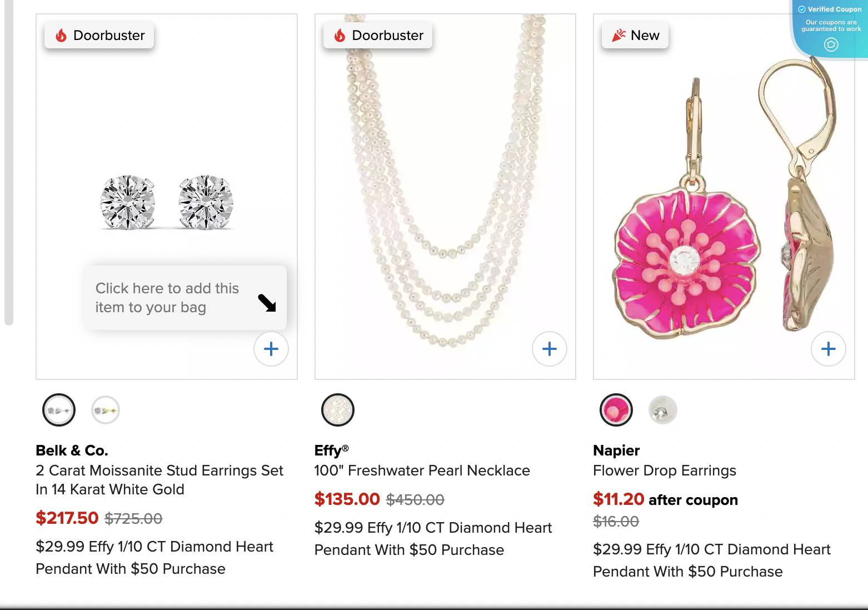Click the plus icon to add moissanite earrings
Viewport: 868px width, 611px height.
point(271,349)
